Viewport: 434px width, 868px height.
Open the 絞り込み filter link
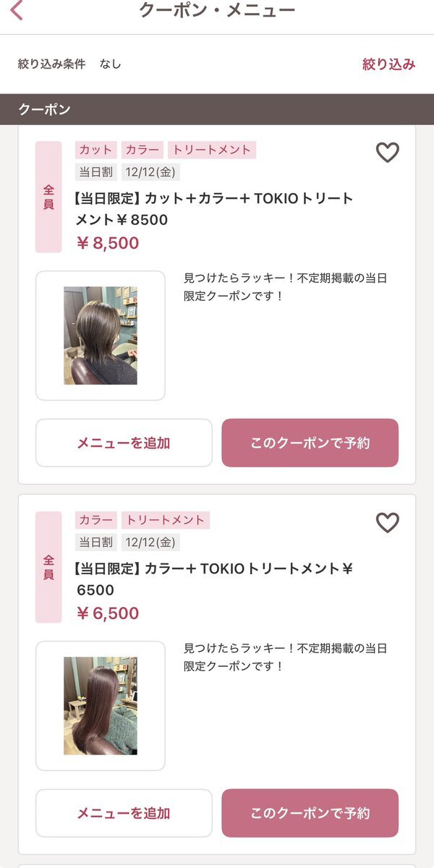tap(388, 64)
